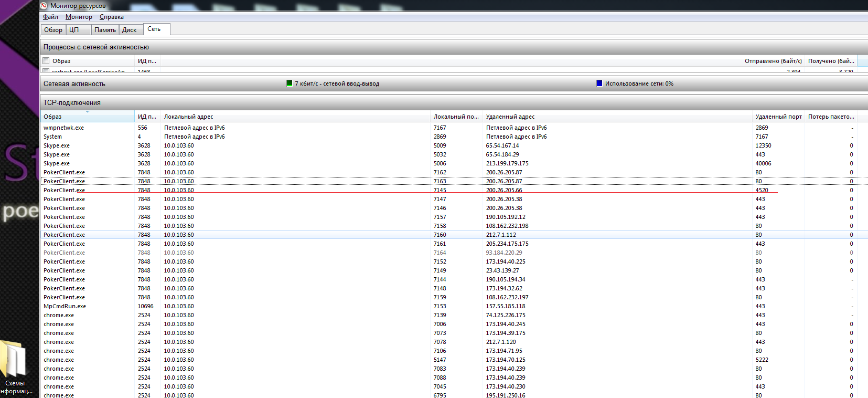The height and width of the screenshot is (398, 868).
Task: Tick the 'Образ' select-all checkbox in processes list
Action: coord(46,61)
